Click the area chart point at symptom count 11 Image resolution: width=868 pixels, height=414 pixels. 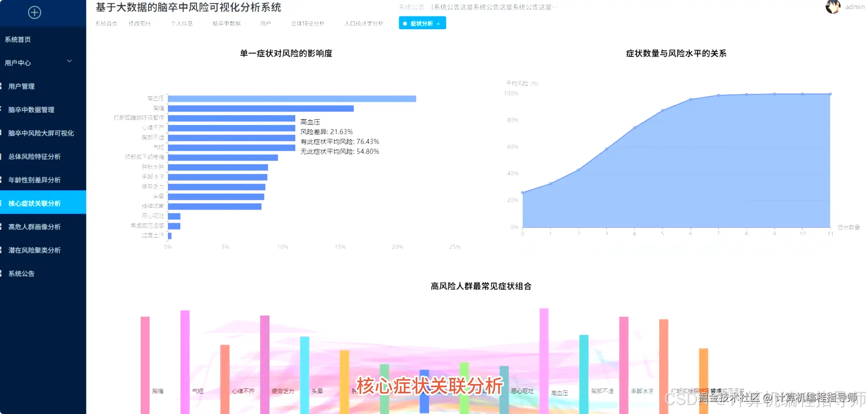831,94
